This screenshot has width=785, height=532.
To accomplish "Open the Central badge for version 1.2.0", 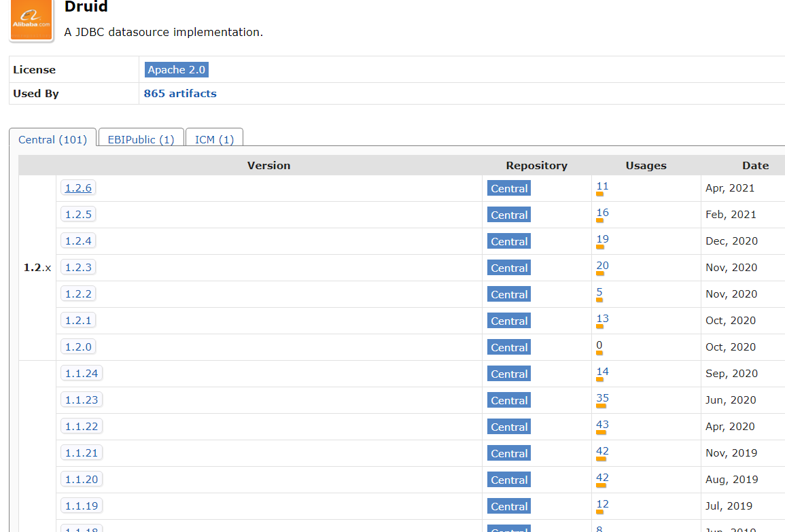I will [x=508, y=347].
